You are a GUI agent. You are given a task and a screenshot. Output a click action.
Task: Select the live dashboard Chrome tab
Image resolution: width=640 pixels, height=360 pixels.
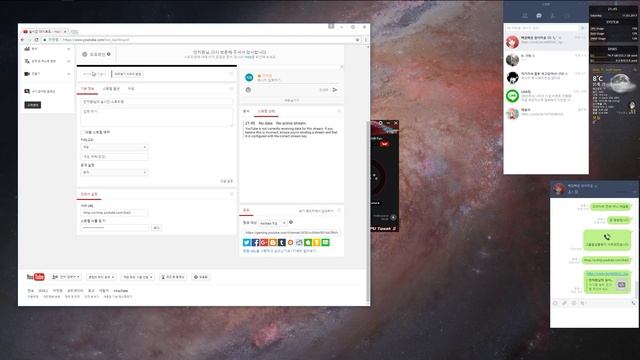[x=45, y=31]
